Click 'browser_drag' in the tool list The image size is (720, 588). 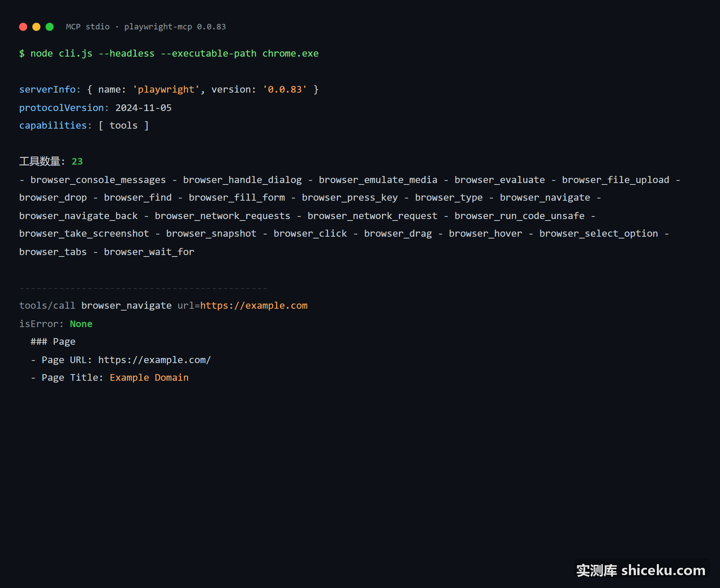(398, 234)
